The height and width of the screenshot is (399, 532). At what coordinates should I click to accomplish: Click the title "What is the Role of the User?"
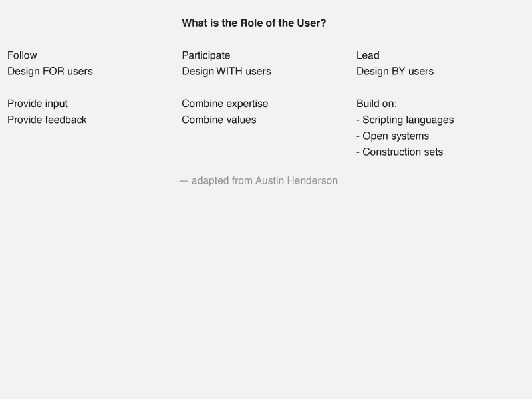[254, 23]
